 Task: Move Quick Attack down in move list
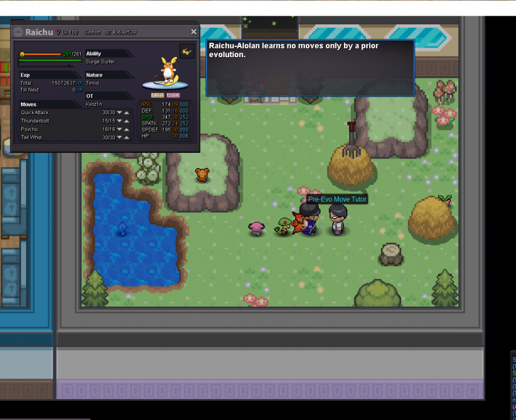click(119, 113)
